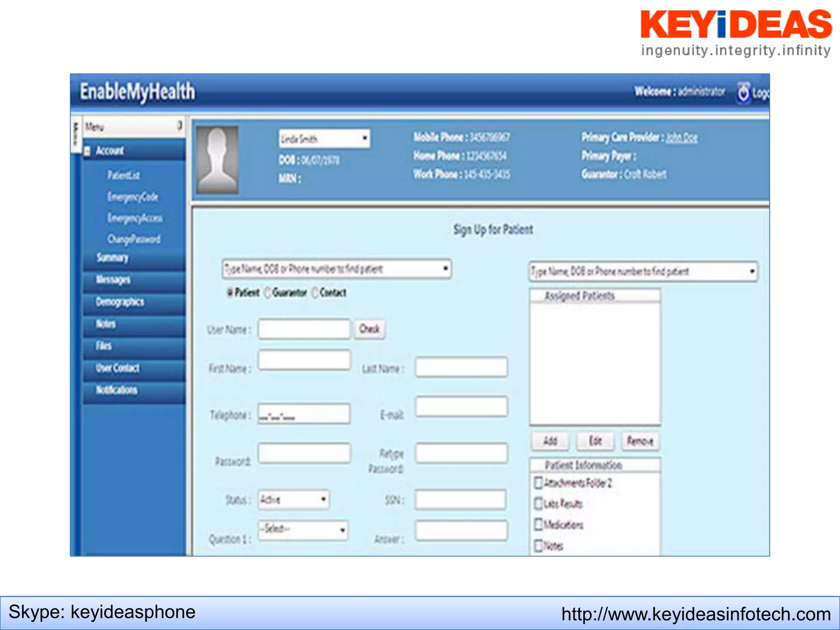Click the Remove button

point(640,441)
